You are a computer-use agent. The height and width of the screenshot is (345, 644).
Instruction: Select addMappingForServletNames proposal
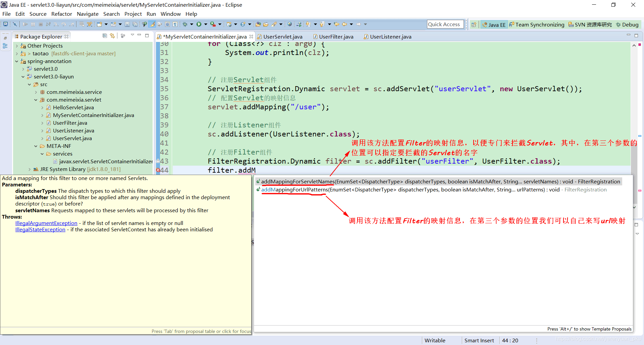439,181
